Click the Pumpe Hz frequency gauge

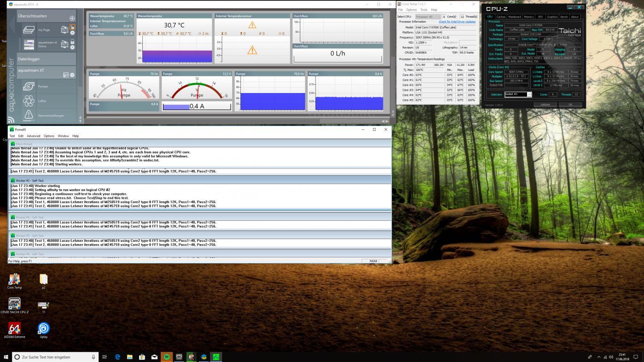click(x=124, y=88)
